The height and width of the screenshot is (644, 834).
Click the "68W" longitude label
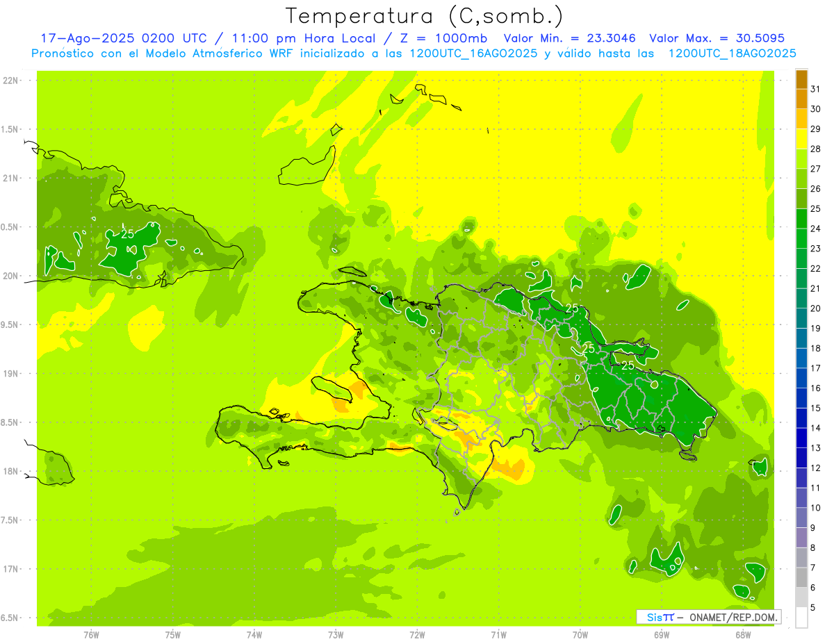(x=743, y=635)
